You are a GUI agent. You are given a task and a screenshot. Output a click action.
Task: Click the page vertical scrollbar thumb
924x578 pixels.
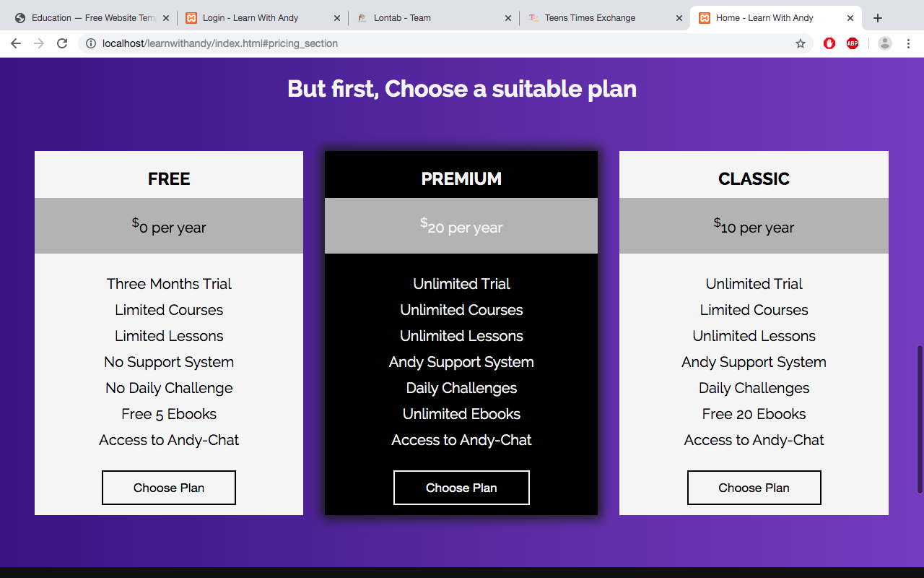tap(920, 420)
